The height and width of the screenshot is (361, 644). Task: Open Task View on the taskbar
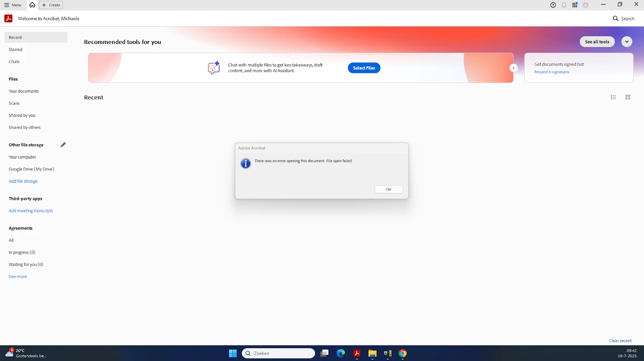click(324, 353)
